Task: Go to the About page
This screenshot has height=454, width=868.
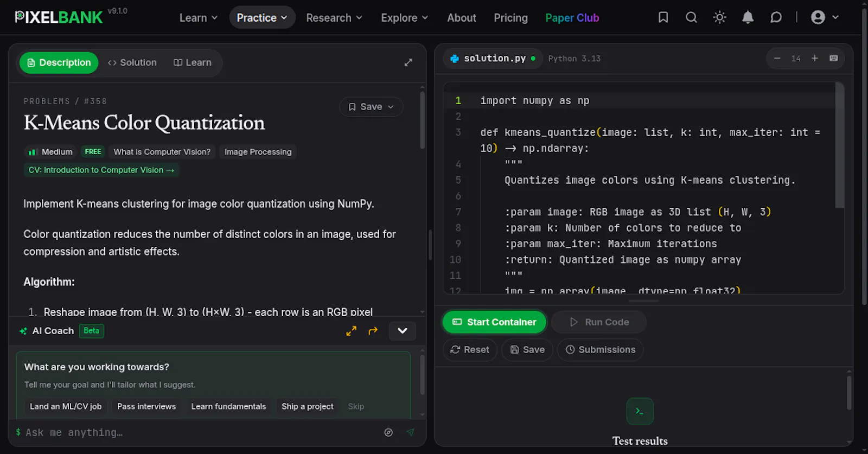Action: [462, 18]
